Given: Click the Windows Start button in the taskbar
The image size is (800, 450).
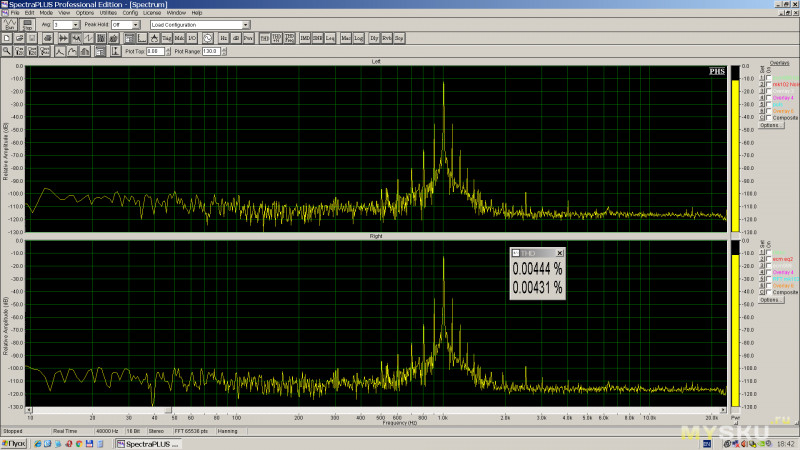Looking at the screenshot, I should 14,442.
